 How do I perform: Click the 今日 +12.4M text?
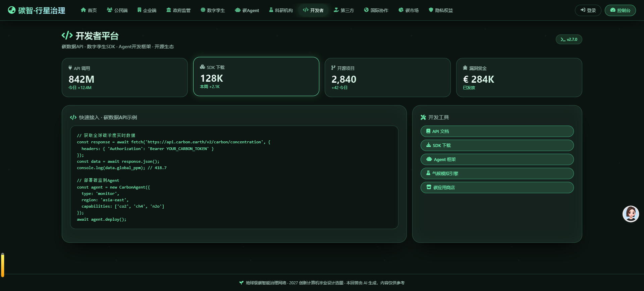pos(80,88)
